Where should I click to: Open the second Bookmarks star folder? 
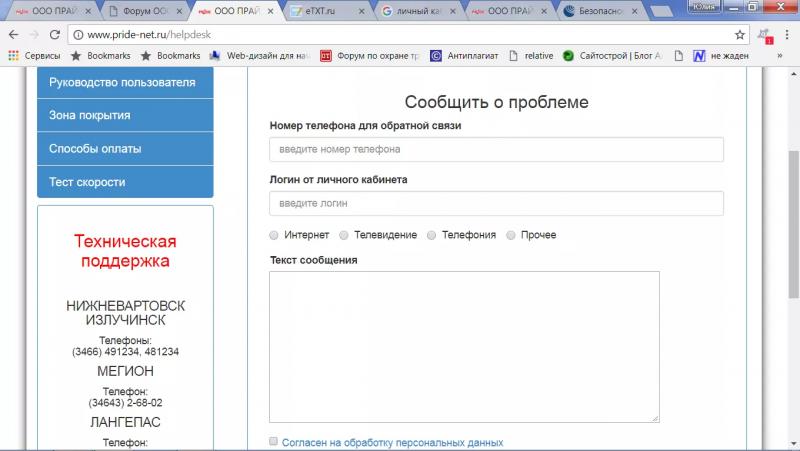click(170, 56)
